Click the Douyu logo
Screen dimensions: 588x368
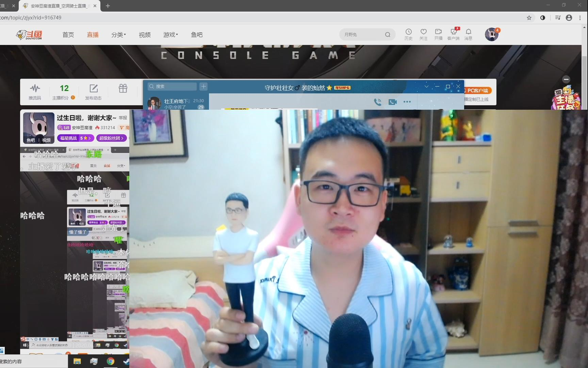coord(29,34)
